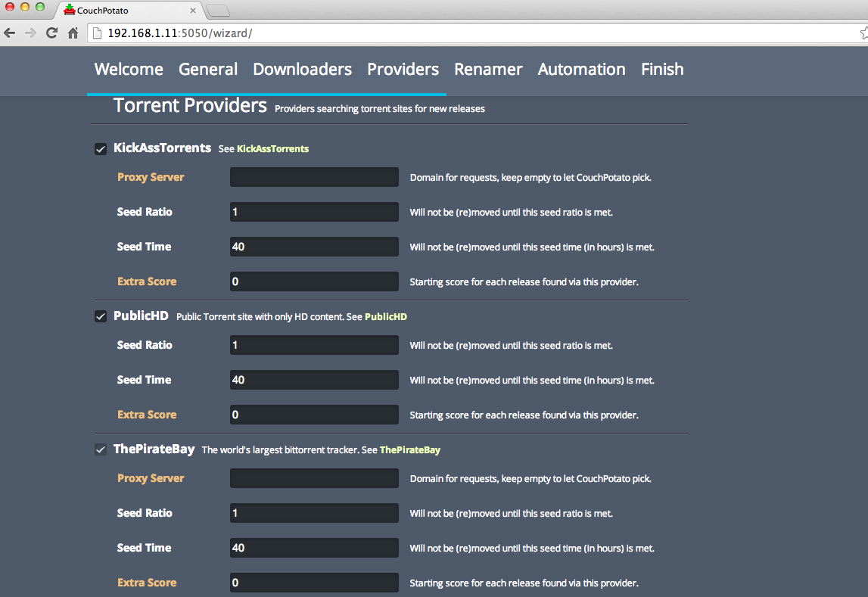Focus the PublicHD Extra Score field
Image resolution: width=868 pixels, height=597 pixels.
coord(314,415)
